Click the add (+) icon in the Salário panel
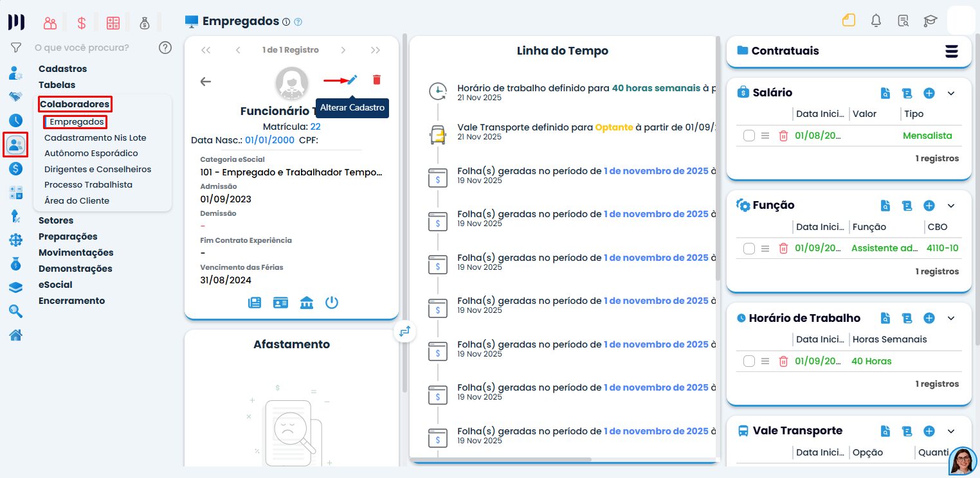980x478 pixels. 929,93
